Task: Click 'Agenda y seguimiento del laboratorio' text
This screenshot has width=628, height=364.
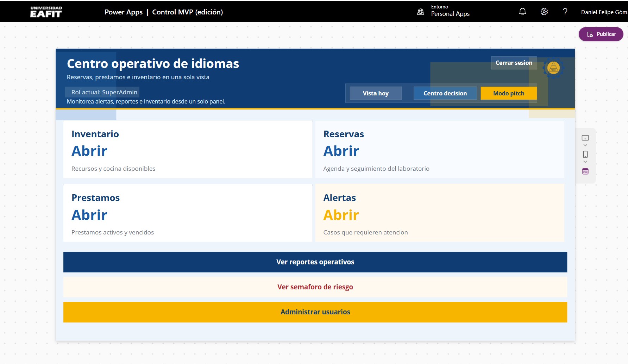Action: coord(376,169)
